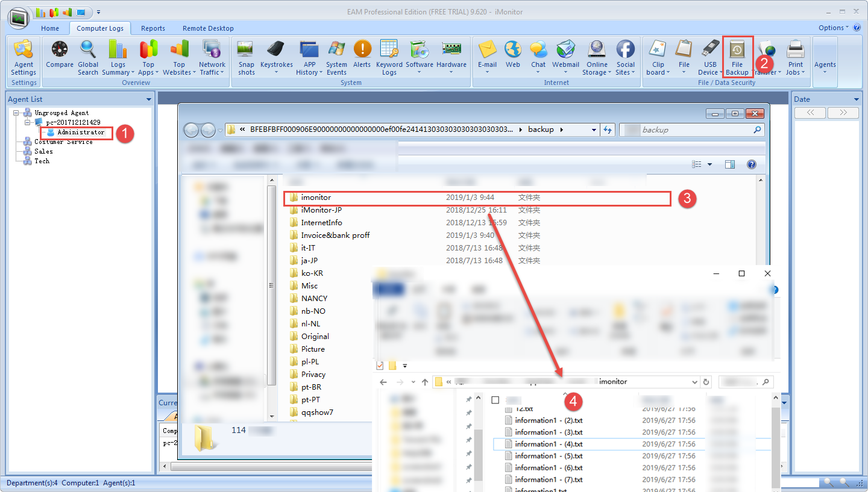Launch Global Search
Screen dimensions: 868x492
(88, 58)
